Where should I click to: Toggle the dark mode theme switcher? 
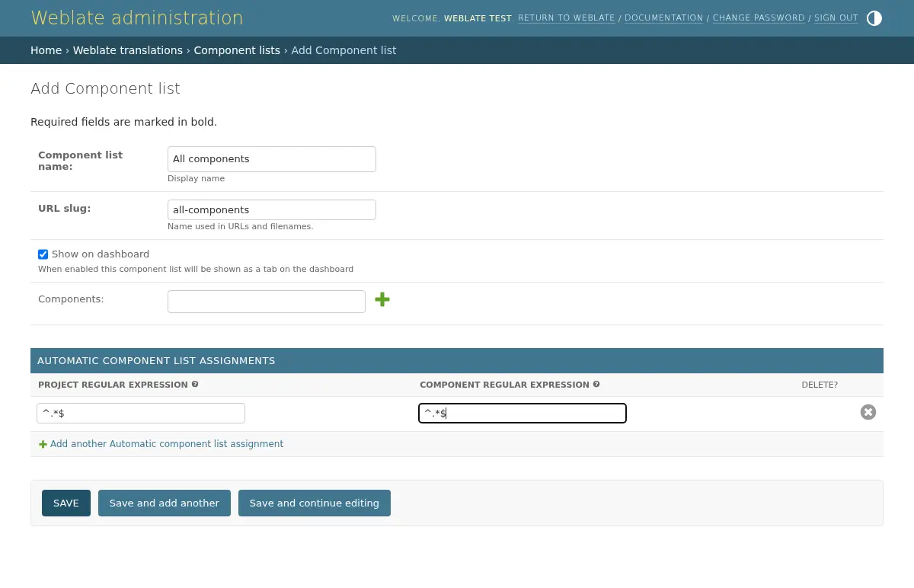874,18
